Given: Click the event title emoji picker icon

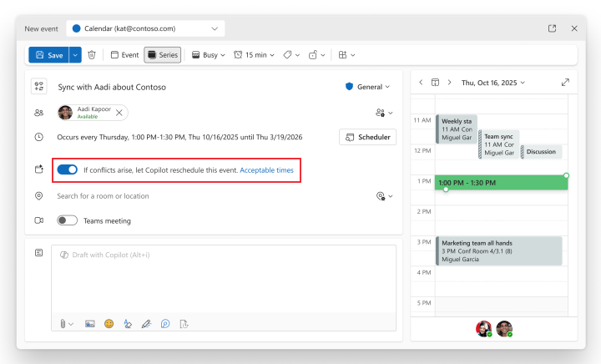Looking at the screenshot, I should [39, 86].
